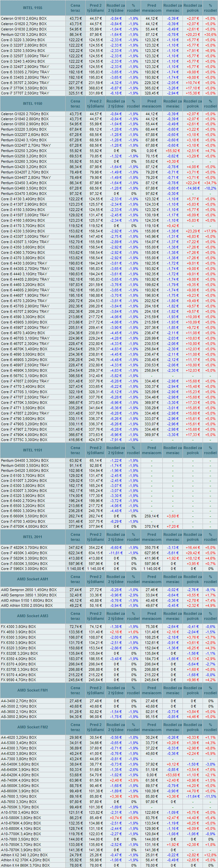The image size is (218, 868).
Task: Select row 'FX 9590 4,7GHz BOX'
Action: (109, 680)
